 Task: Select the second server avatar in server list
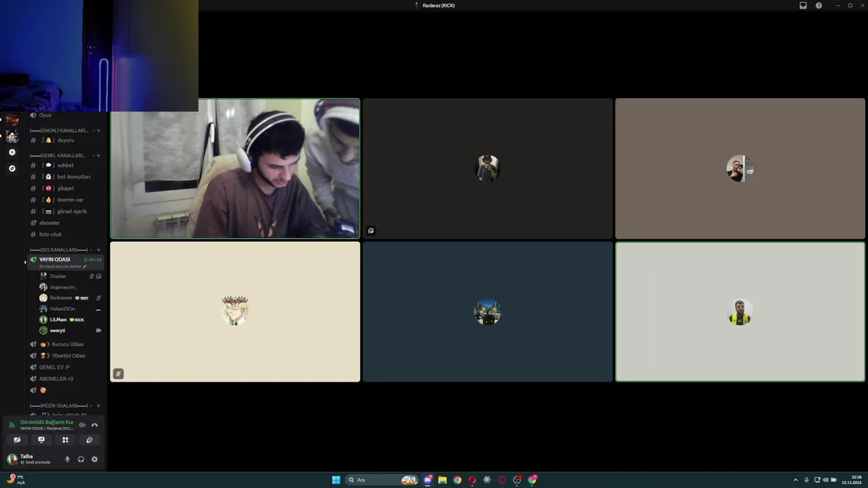(x=12, y=136)
